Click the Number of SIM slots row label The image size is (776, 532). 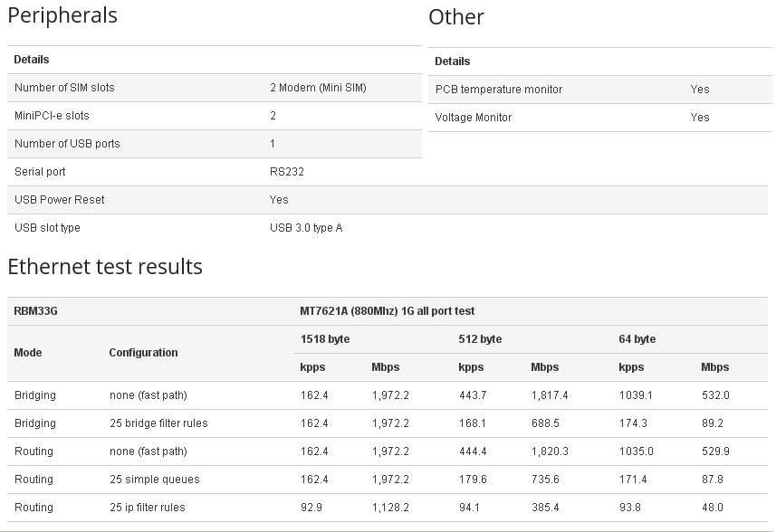tap(64, 88)
